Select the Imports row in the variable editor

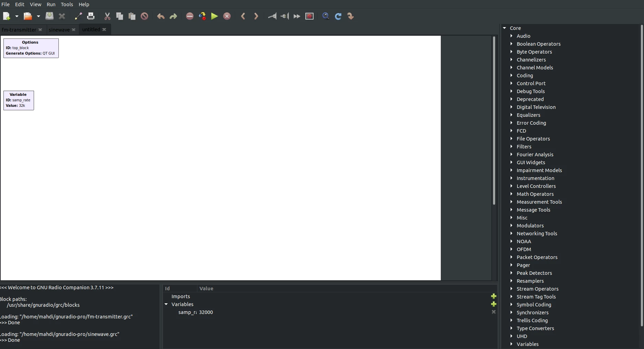(330, 296)
